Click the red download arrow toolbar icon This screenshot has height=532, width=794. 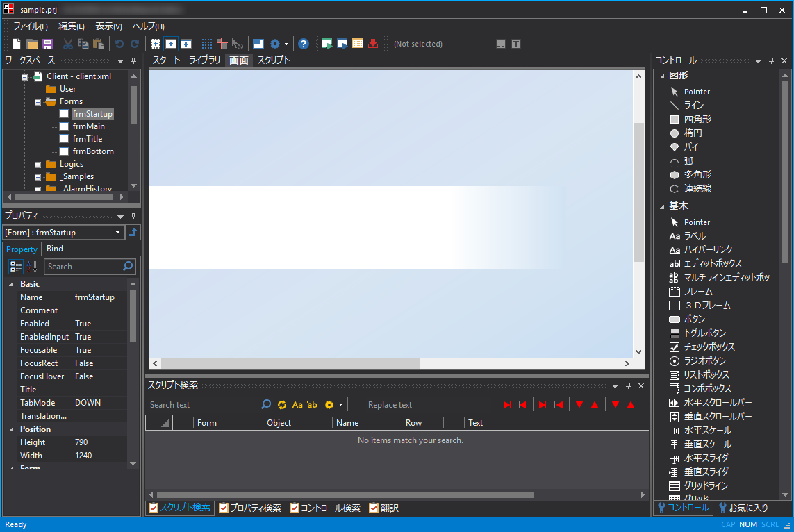[373, 44]
